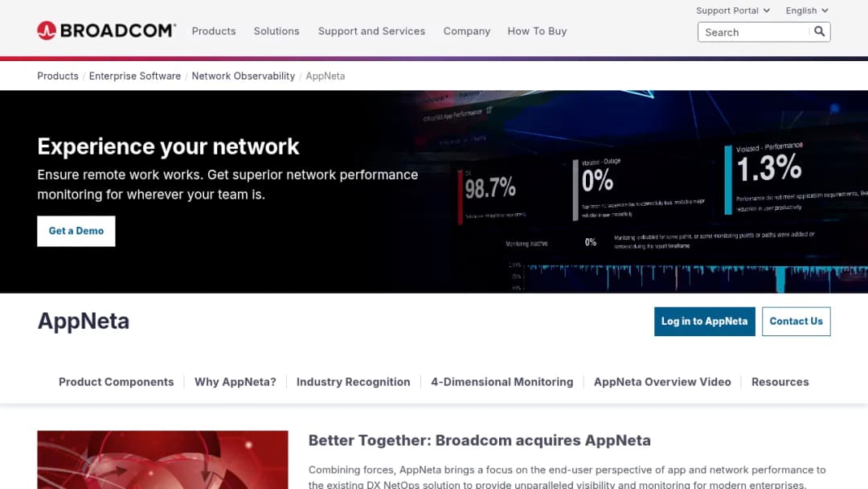The width and height of the screenshot is (868, 489).
Task: Click the AppNeta page title
Action: click(83, 321)
